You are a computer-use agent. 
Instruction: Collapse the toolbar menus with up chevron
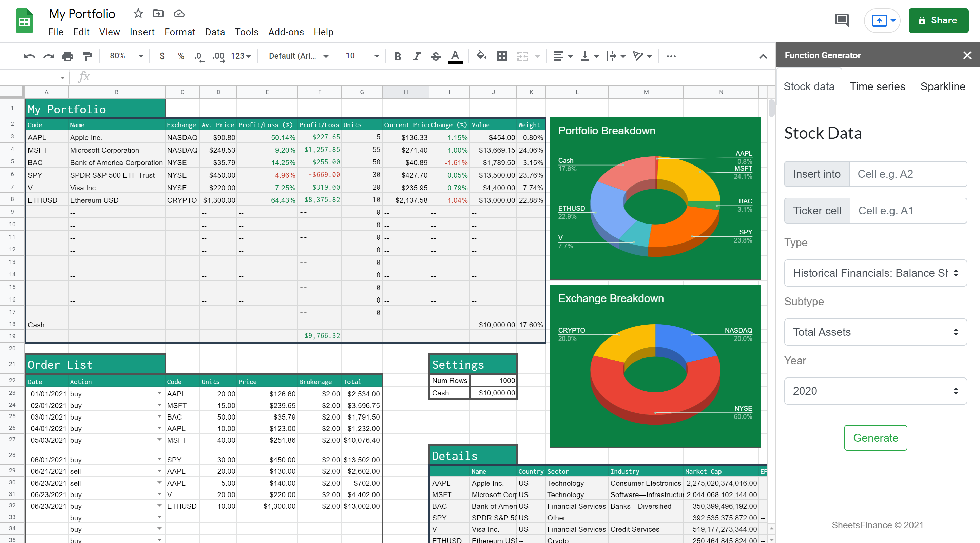coord(763,56)
